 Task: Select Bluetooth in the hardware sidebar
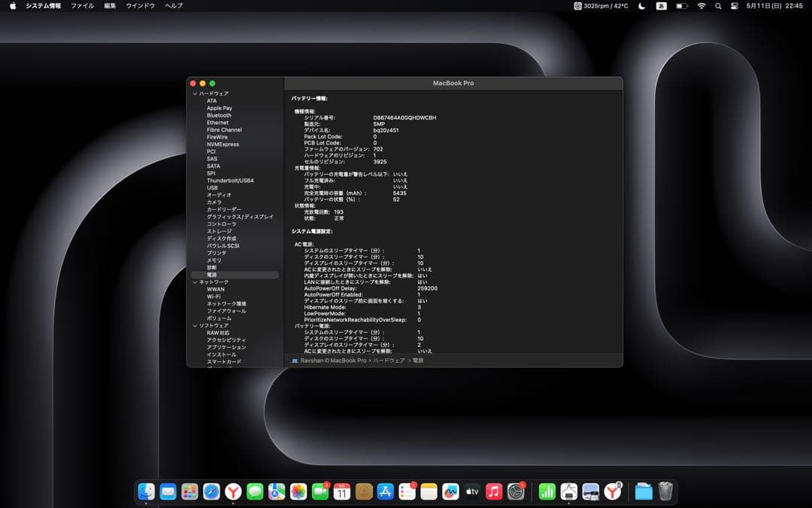click(219, 115)
